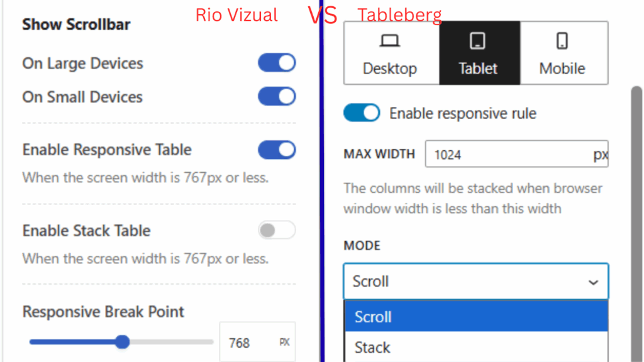Click the Responsive Break Point slider handle
This screenshot has width=644, height=362.
123,342
